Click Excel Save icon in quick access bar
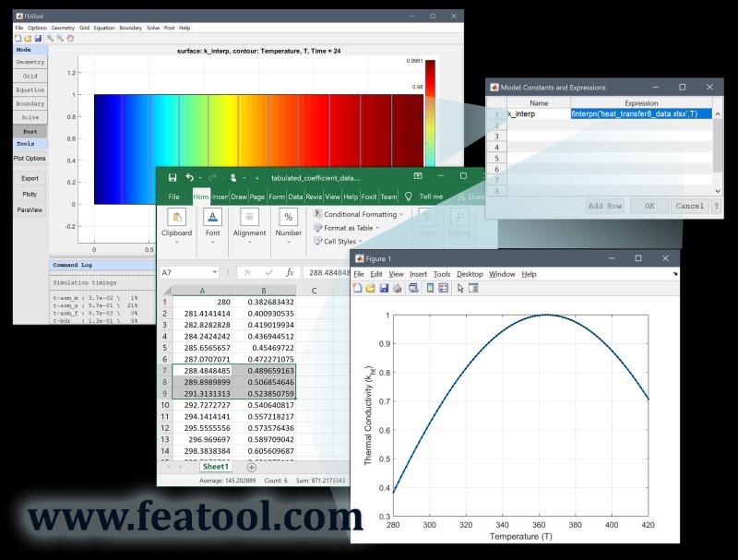Viewport: 738px width, 560px height. [x=173, y=177]
